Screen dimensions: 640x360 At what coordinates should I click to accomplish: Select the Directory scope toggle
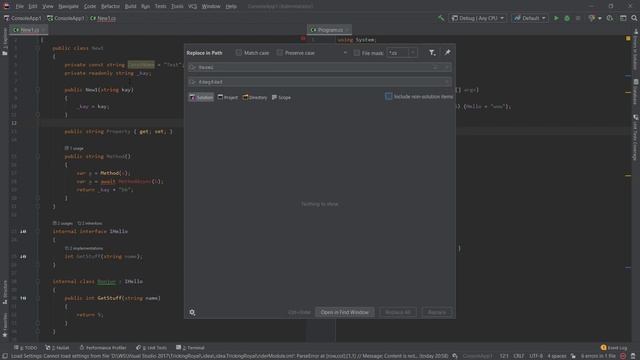(255, 97)
